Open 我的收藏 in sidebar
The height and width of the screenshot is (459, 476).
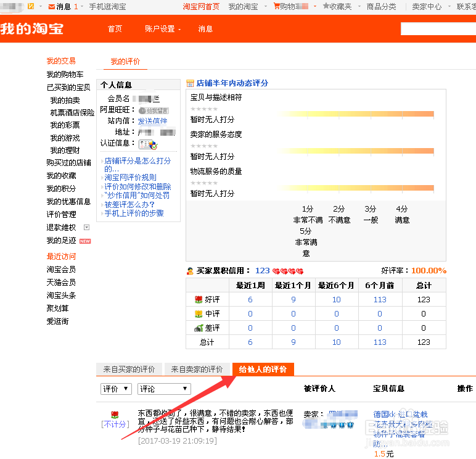point(61,176)
